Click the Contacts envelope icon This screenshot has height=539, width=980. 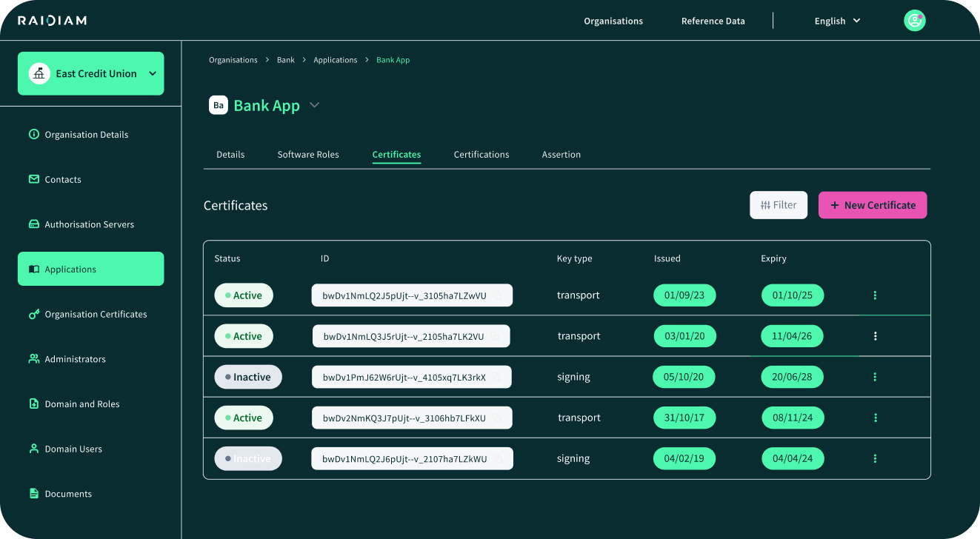[33, 179]
